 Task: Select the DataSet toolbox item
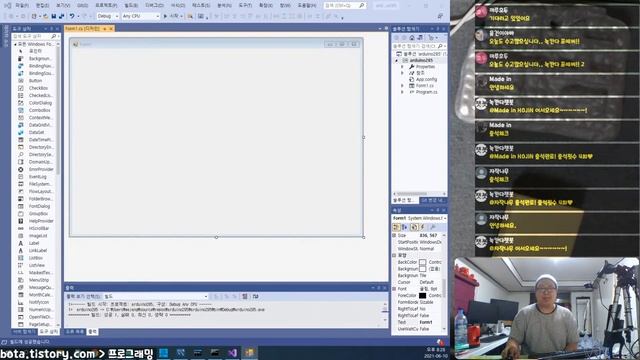pyautogui.click(x=36, y=132)
